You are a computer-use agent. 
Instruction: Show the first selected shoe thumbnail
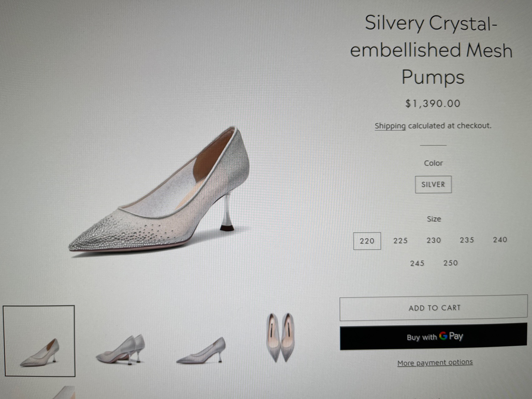(39, 341)
